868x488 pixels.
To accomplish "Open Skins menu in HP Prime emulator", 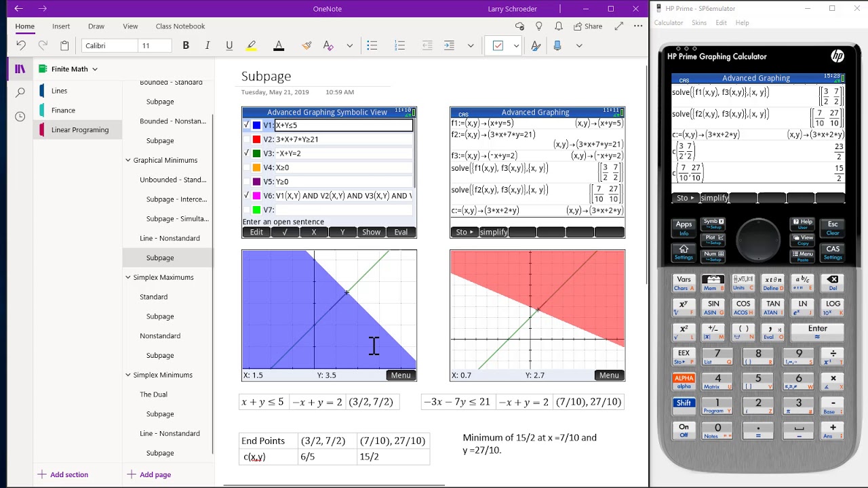I will point(699,23).
